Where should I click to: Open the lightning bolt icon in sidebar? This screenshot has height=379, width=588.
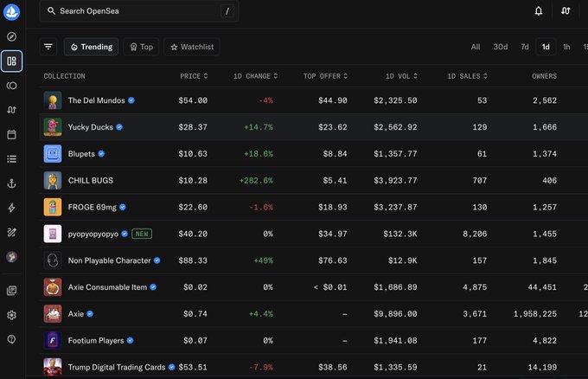coord(11,208)
